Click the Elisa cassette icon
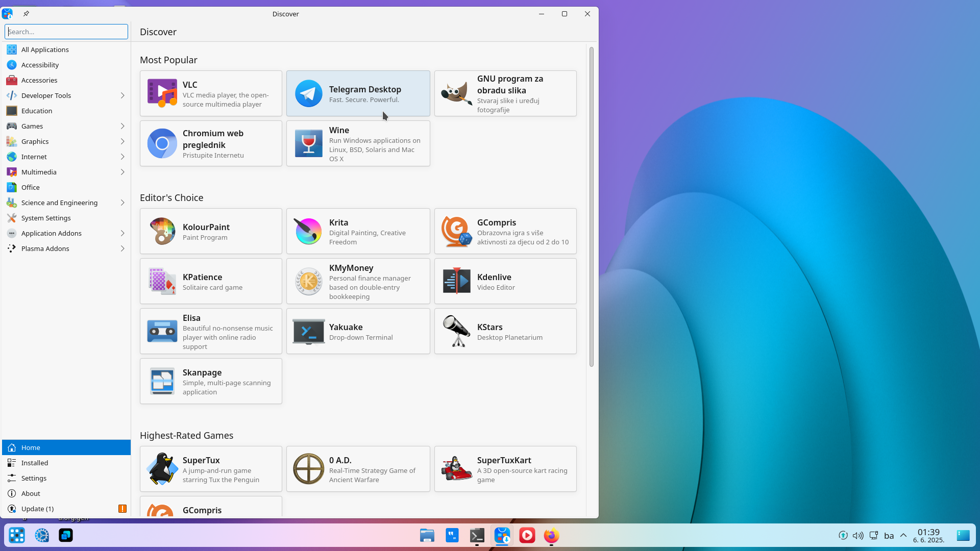The width and height of the screenshot is (980, 551). (162, 331)
